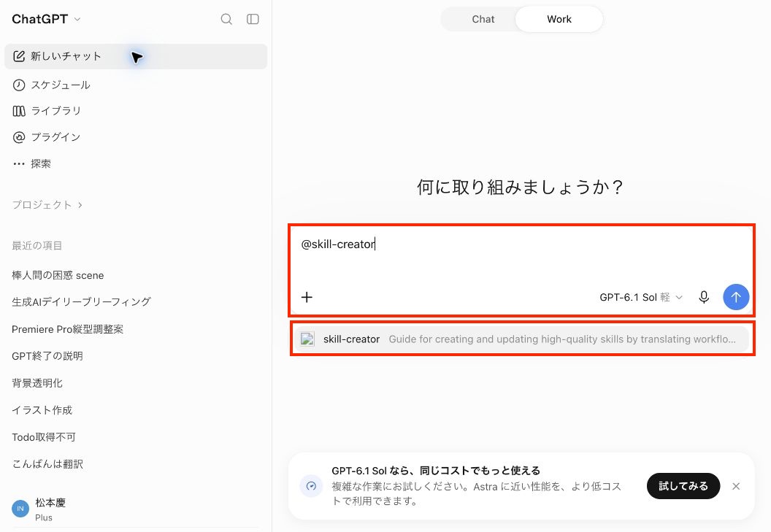Expand the ChatGPT dropdown in the sidebar header

point(46,19)
